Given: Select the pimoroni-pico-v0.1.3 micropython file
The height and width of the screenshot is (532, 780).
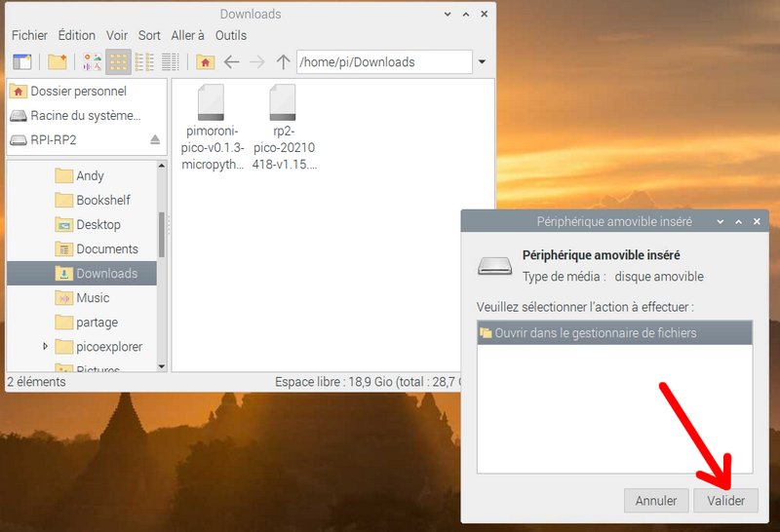Looking at the screenshot, I should point(212,128).
